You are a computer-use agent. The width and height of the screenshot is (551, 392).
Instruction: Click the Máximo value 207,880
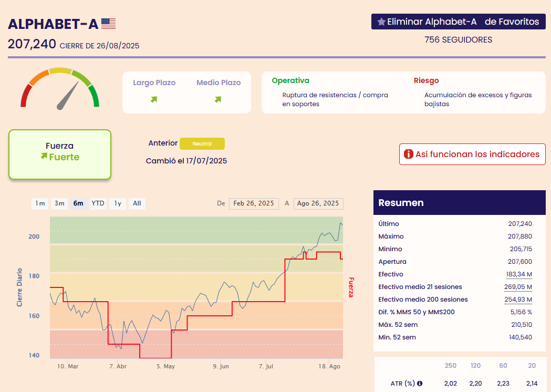[520, 236]
